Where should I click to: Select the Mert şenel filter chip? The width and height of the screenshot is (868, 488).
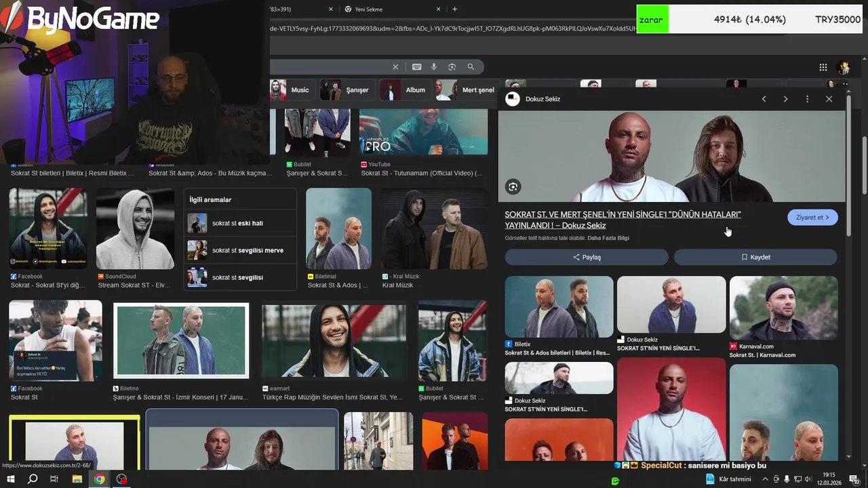(466, 90)
